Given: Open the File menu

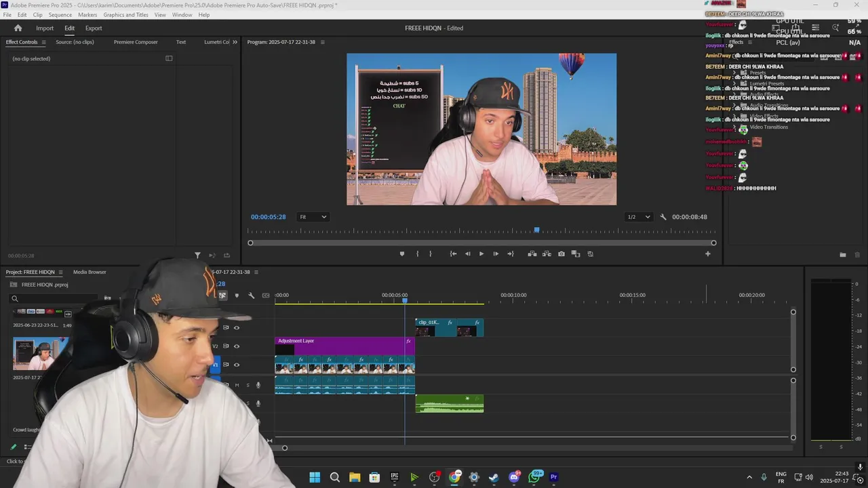Looking at the screenshot, I should coord(7,15).
